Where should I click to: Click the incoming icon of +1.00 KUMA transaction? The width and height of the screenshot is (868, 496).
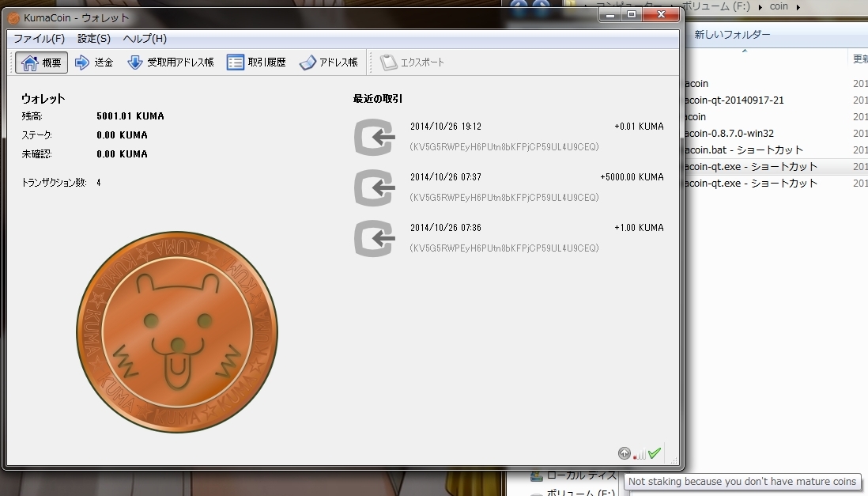(374, 238)
